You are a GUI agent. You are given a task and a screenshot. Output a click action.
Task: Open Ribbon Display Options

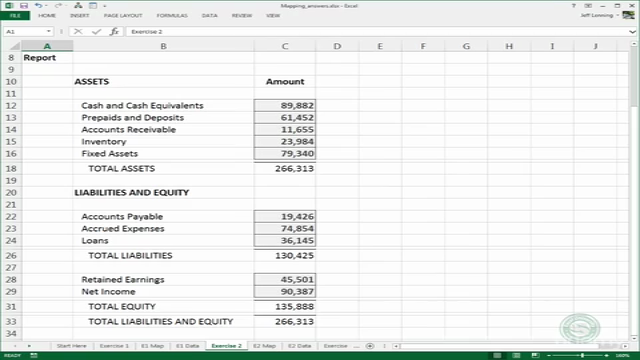point(588,6)
